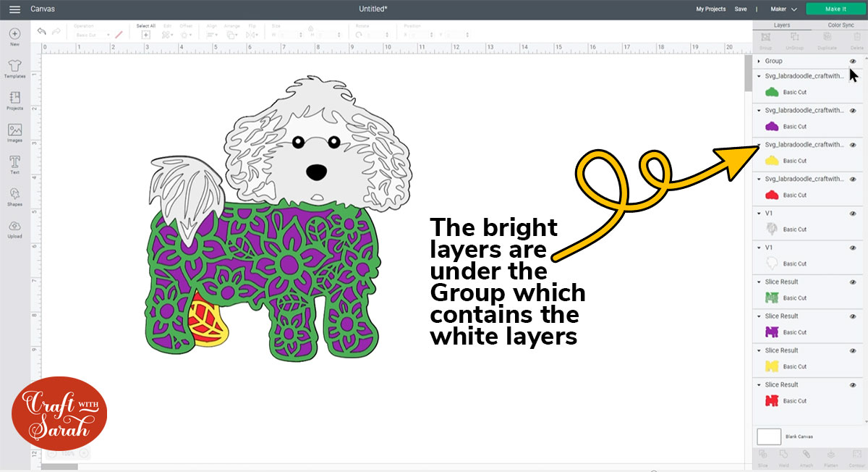
Task: Hide the second V1 layer
Action: [853, 248]
